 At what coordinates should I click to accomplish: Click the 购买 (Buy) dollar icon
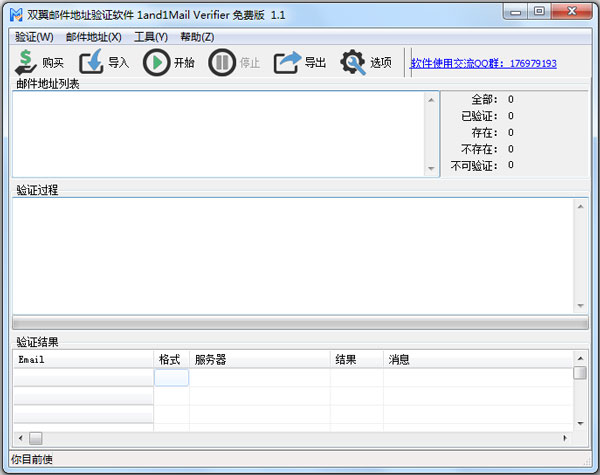(27, 63)
